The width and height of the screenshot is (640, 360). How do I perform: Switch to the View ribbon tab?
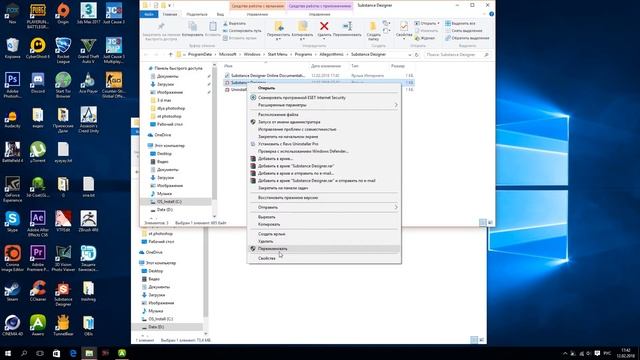(220, 14)
